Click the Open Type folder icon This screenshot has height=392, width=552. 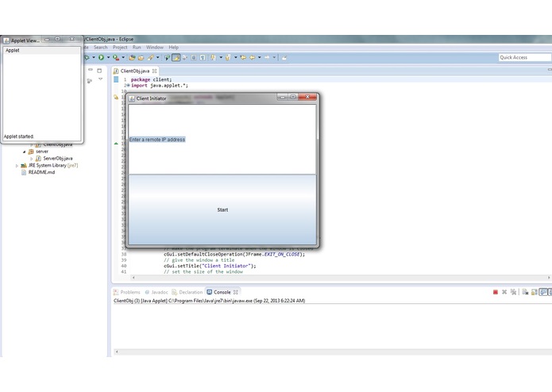click(141, 57)
